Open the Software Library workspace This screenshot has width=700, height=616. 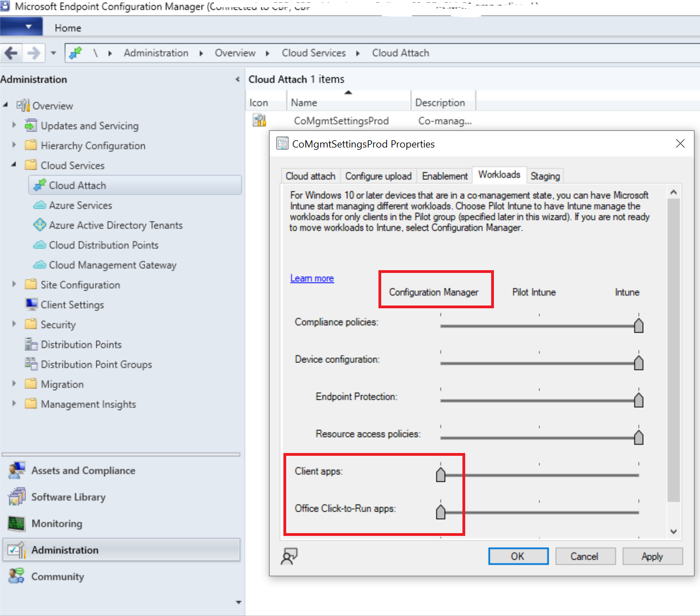tap(121, 497)
